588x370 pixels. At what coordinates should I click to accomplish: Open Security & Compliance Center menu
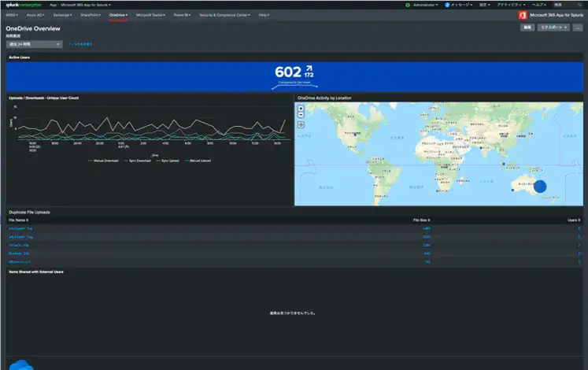coord(224,15)
